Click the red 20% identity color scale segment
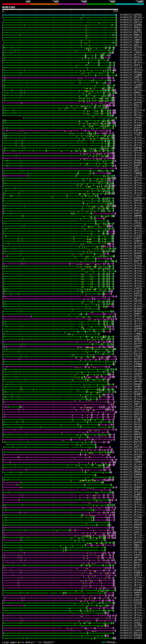 click(x=16, y=4)
